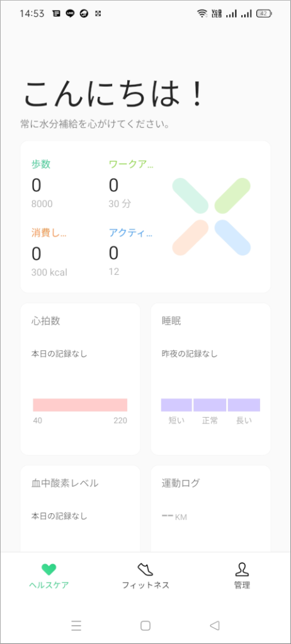Open the ワークアウト minutes stat

coord(131,184)
